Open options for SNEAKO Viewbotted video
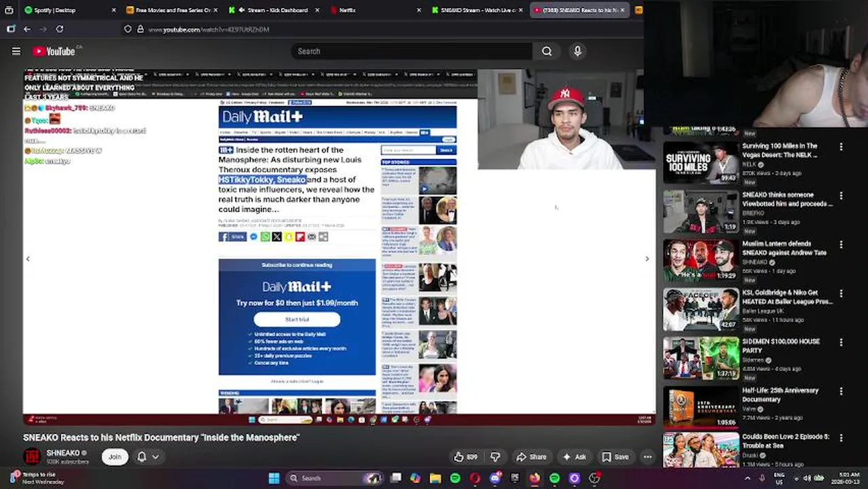Screen dimensions: 868x489 (x=841, y=196)
